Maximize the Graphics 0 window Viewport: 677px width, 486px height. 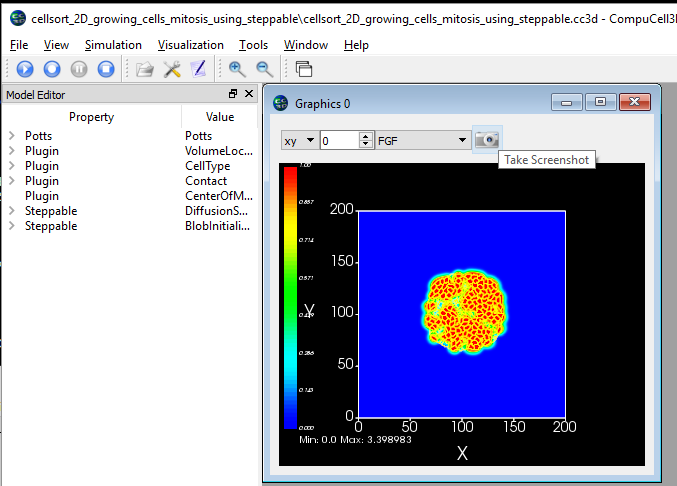point(600,102)
